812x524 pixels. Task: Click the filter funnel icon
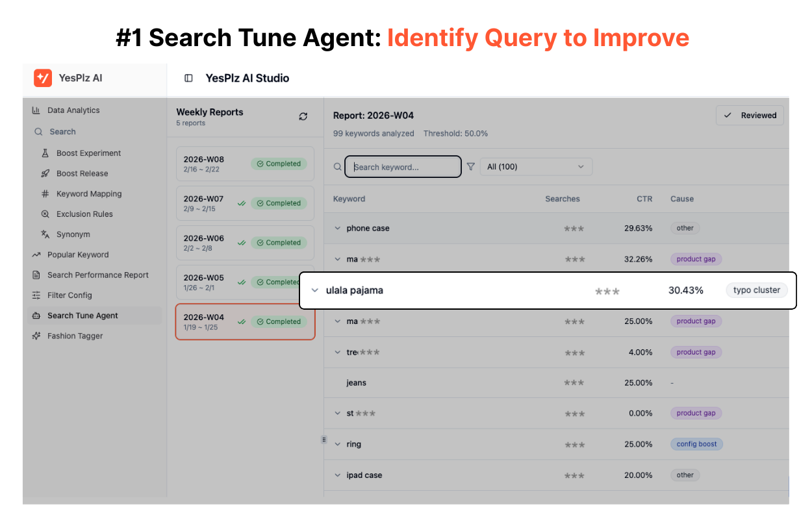pyautogui.click(x=471, y=167)
